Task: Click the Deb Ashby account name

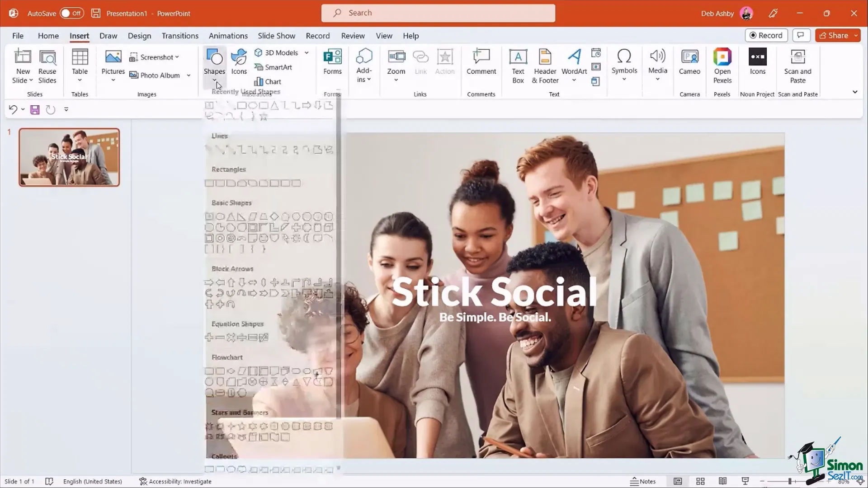Action: pyautogui.click(x=717, y=14)
